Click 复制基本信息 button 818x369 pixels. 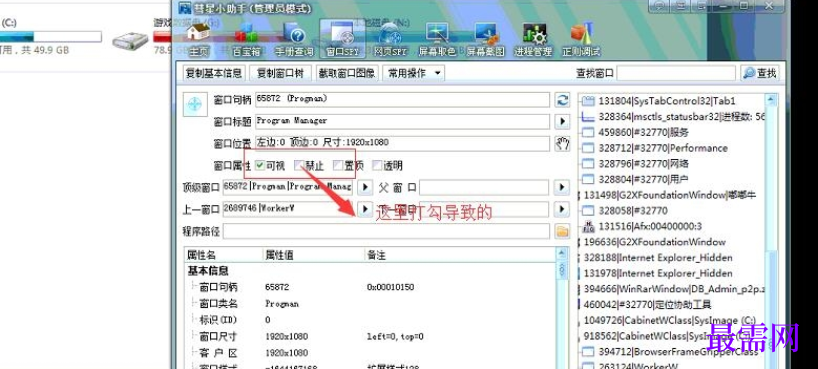214,73
